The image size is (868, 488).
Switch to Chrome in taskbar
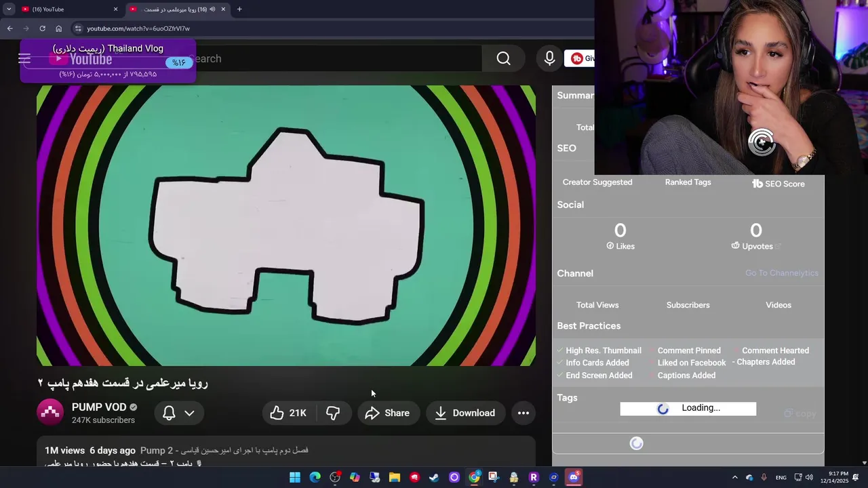[474, 477]
